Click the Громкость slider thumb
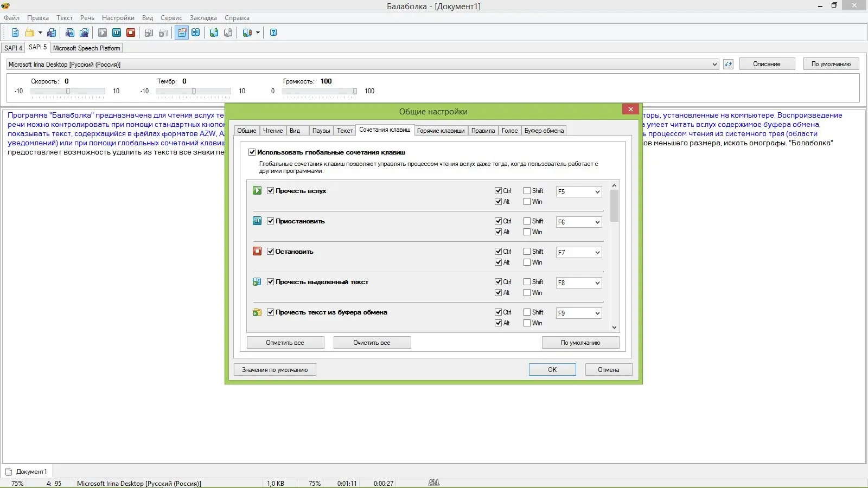 [355, 91]
